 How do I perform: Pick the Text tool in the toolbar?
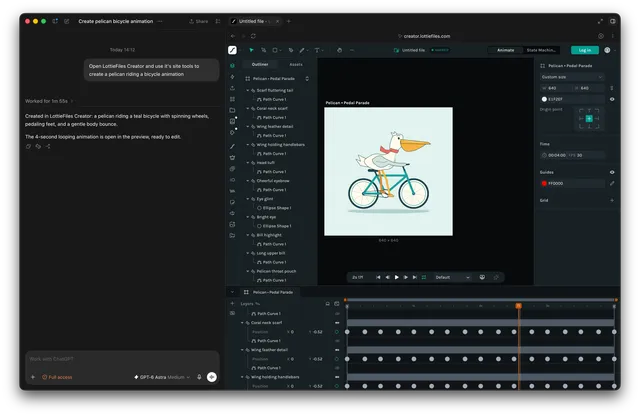point(317,50)
